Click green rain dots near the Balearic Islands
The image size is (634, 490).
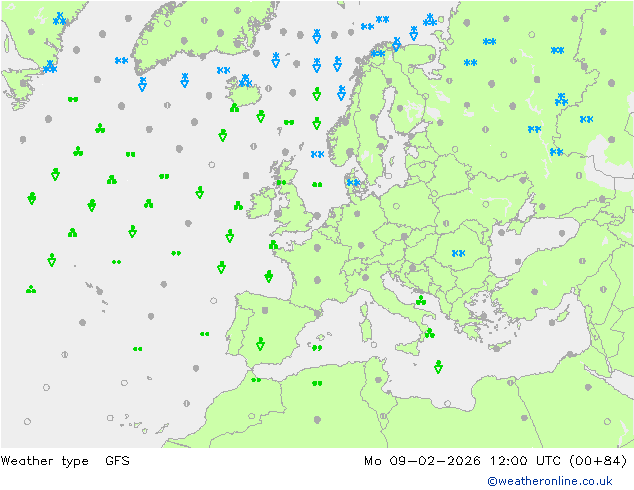pos(317,348)
